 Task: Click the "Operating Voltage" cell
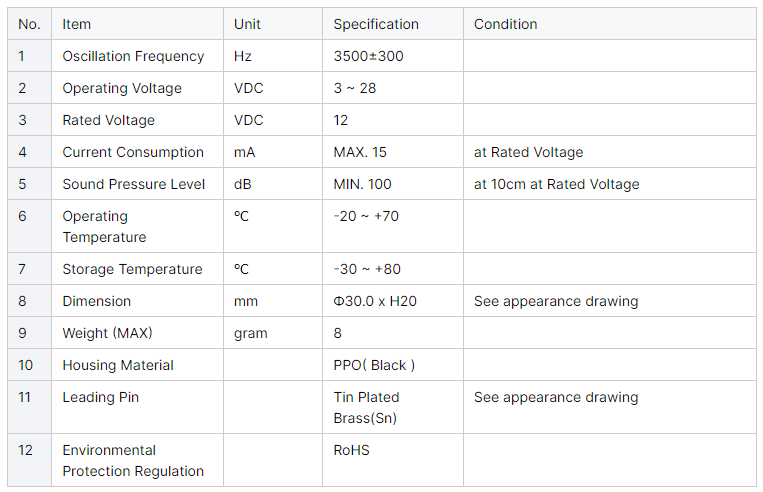[122, 88]
